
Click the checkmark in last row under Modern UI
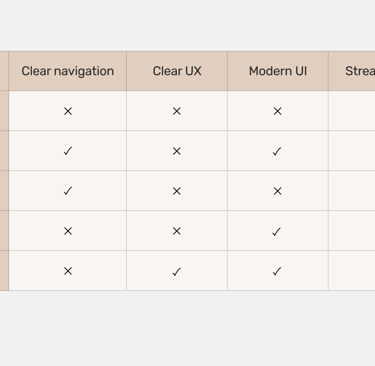tap(277, 271)
